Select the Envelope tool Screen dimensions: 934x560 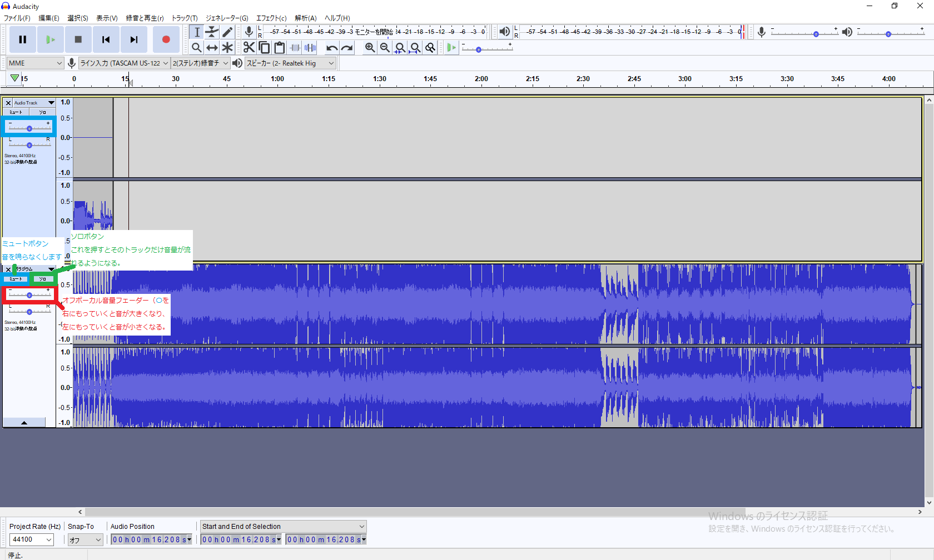pyautogui.click(x=212, y=32)
